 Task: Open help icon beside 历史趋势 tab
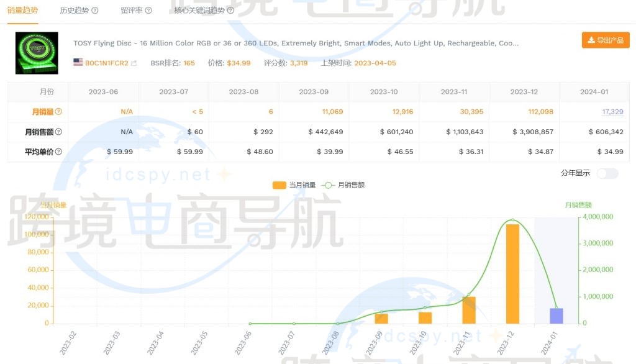(x=93, y=11)
